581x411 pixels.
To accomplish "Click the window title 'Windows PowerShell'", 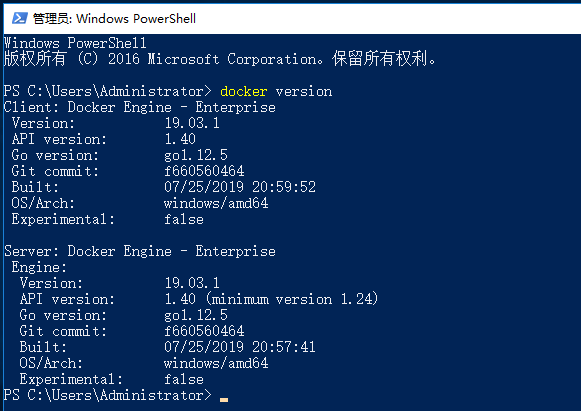I will (x=136, y=19).
